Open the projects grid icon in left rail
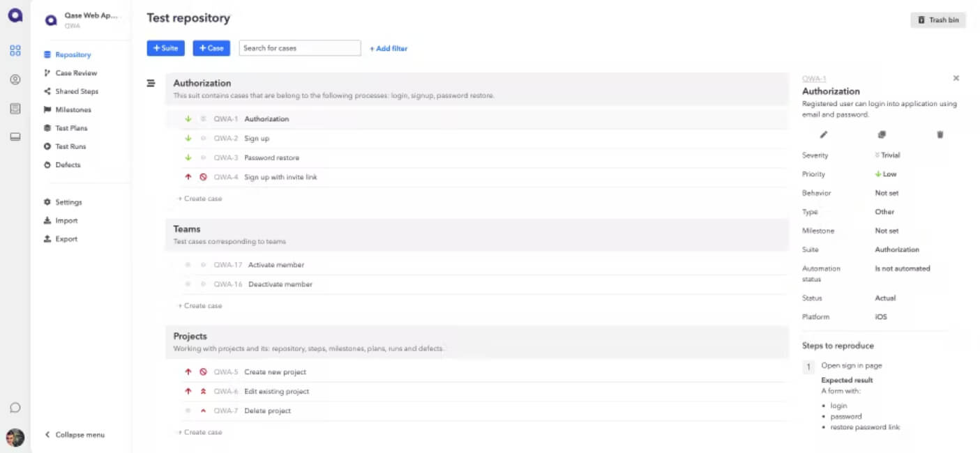 [x=15, y=51]
